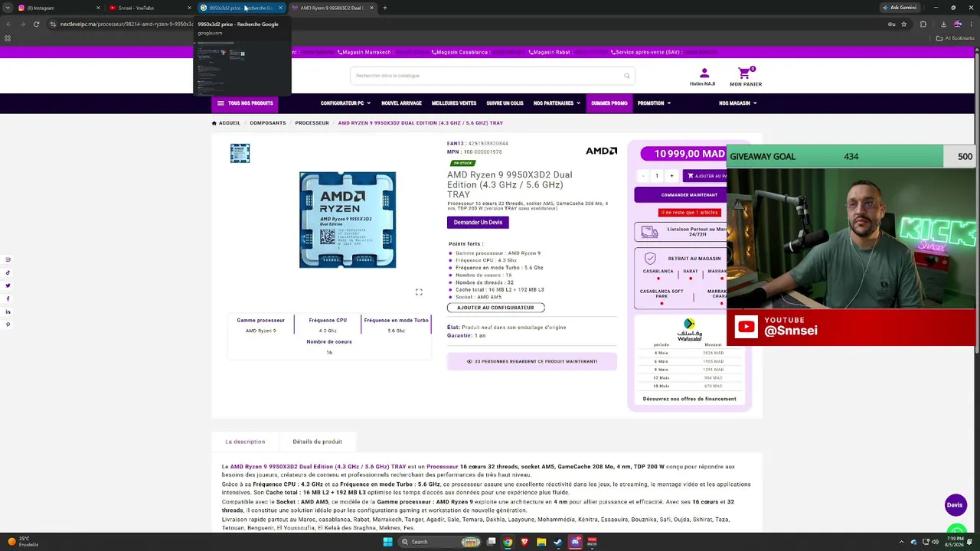Open the apps grid in bookmarks bar
This screenshot has height=551, width=980.
[x=8, y=38]
